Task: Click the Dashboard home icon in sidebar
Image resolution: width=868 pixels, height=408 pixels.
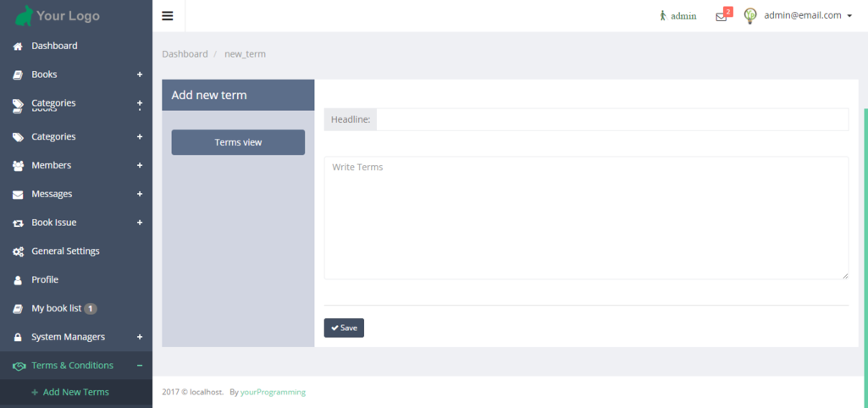Action: (x=18, y=47)
